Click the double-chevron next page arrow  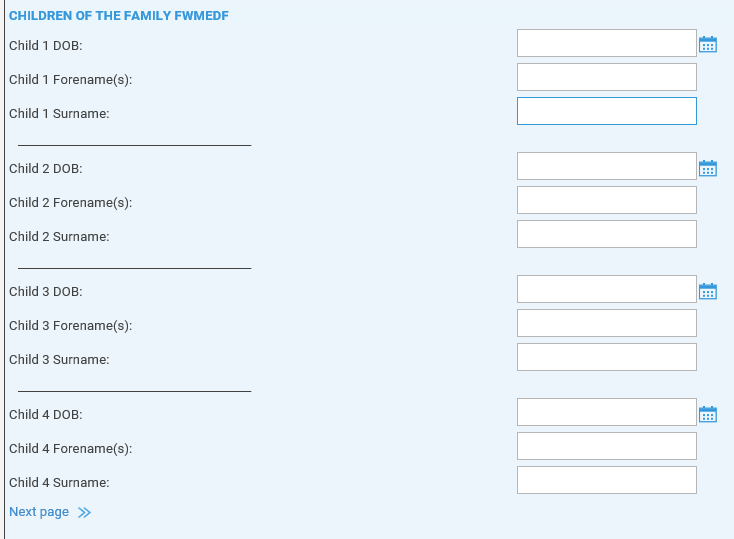coord(84,512)
